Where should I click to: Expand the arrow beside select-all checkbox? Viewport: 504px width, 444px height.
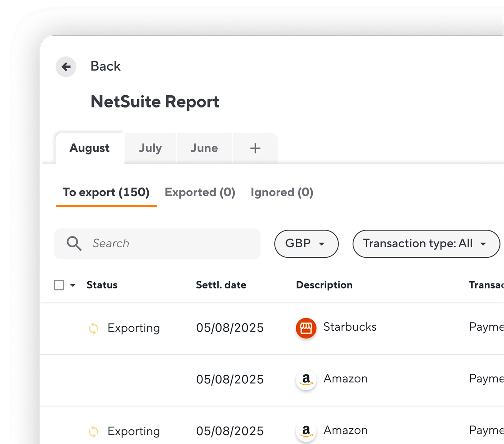[x=73, y=285]
